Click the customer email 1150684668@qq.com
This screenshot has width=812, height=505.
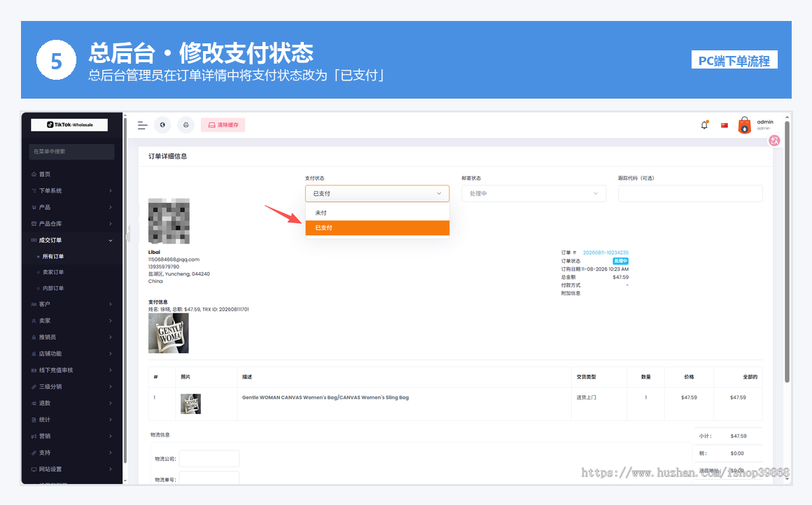coord(174,259)
